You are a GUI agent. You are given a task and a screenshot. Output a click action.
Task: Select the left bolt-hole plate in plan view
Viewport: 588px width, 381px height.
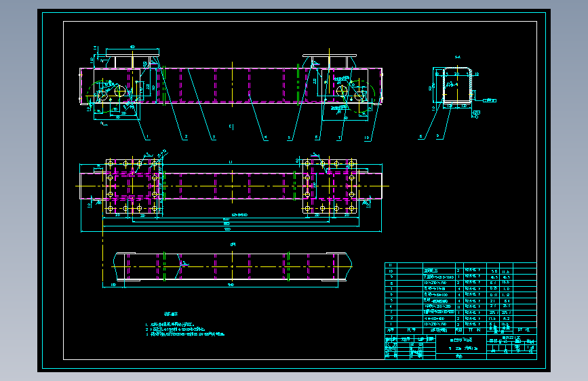[132, 186]
